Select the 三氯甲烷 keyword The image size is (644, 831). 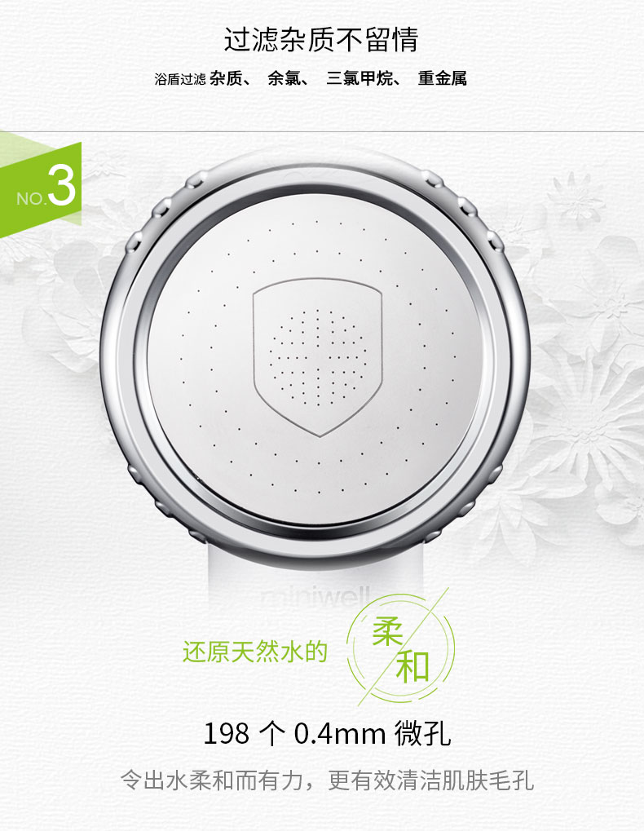[x=359, y=78]
